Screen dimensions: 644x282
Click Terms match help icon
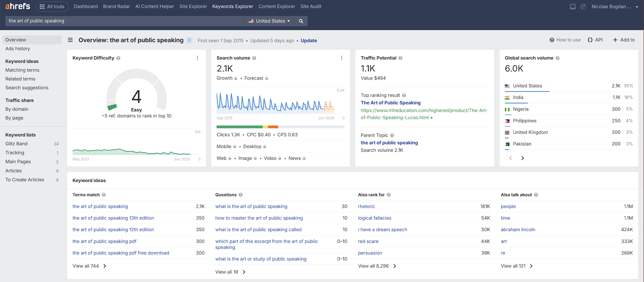(104, 195)
